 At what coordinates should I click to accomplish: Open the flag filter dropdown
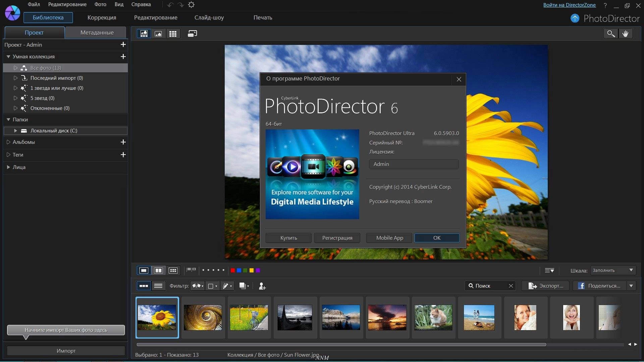198,286
